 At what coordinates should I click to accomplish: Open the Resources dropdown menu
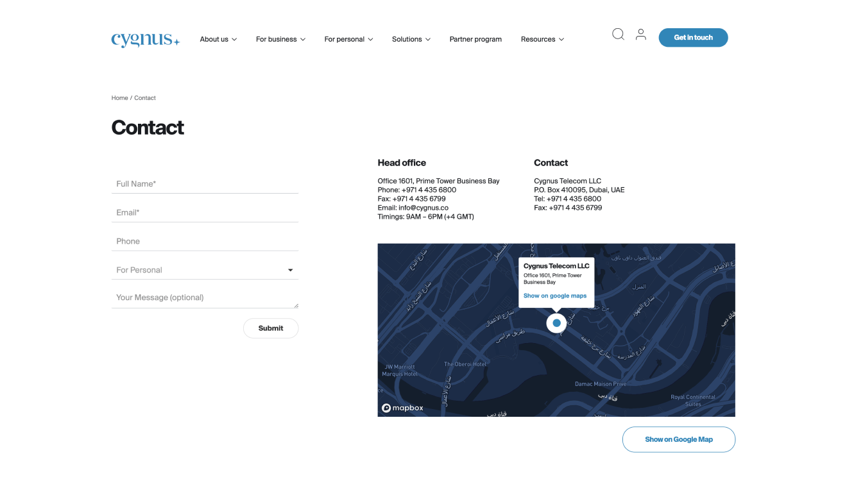pyautogui.click(x=542, y=39)
